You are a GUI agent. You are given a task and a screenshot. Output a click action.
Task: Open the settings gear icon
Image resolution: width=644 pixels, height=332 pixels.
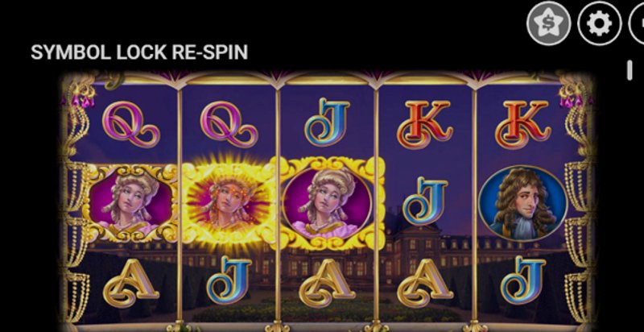click(x=599, y=23)
